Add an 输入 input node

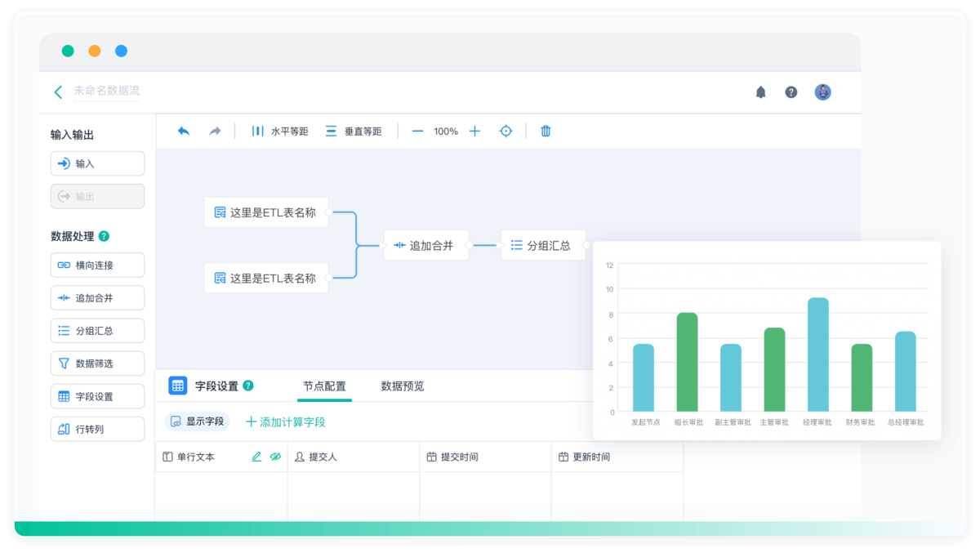coord(97,163)
